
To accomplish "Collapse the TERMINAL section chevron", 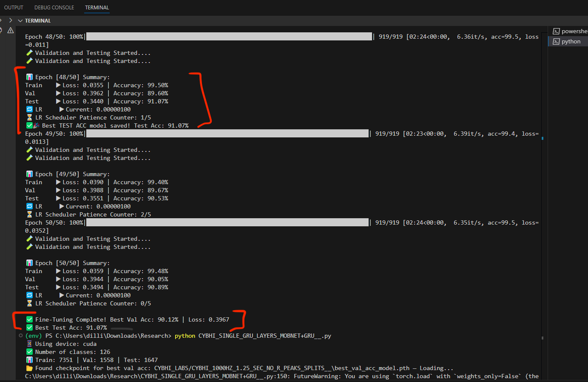I will [20, 21].
